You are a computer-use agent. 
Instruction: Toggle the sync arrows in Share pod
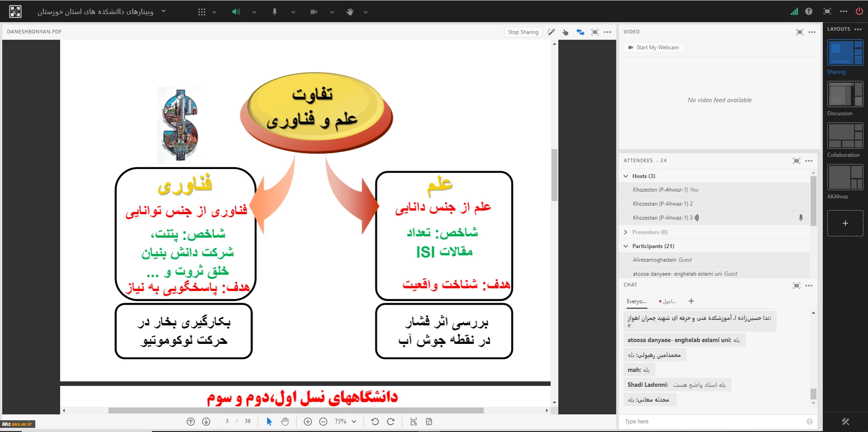point(580,32)
